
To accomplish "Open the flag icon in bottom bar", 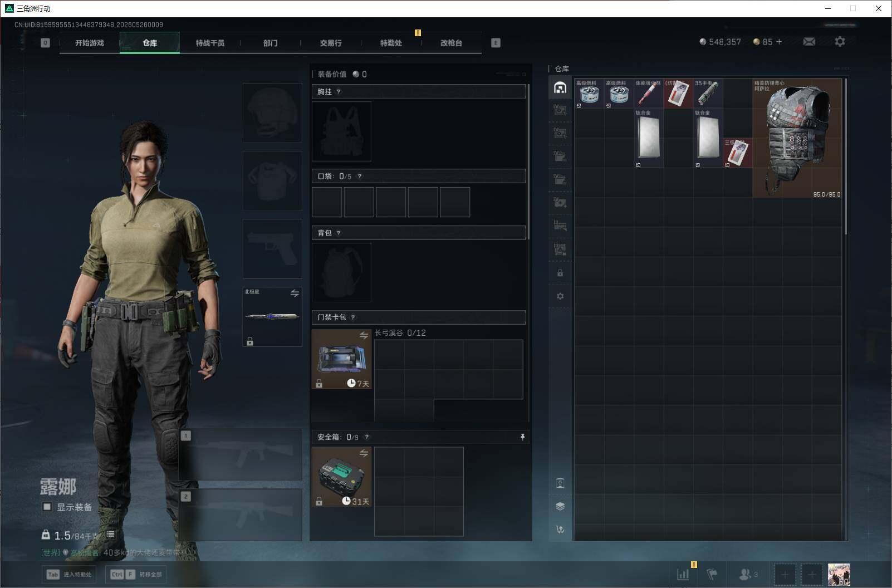I will click(x=712, y=574).
